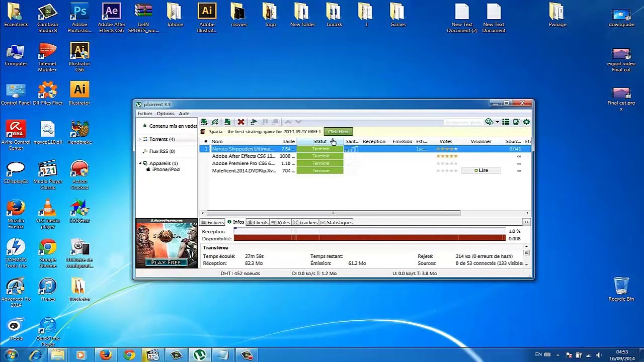Sort torrents by the Nom column
The height and width of the screenshot is (362, 644).
click(x=217, y=141)
